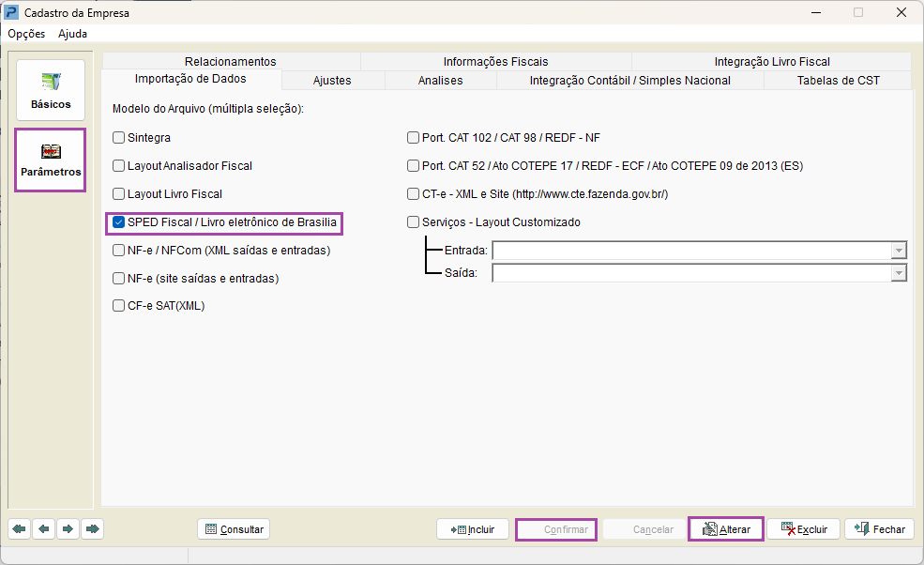Click the Incluir button
Screen dimensions: 924x565
(x=473, y=529)
